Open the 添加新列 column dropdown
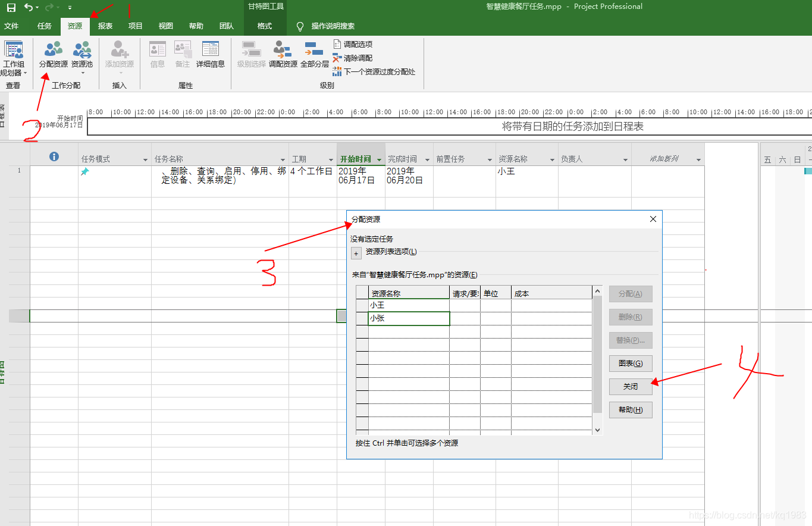 (698, 159)
